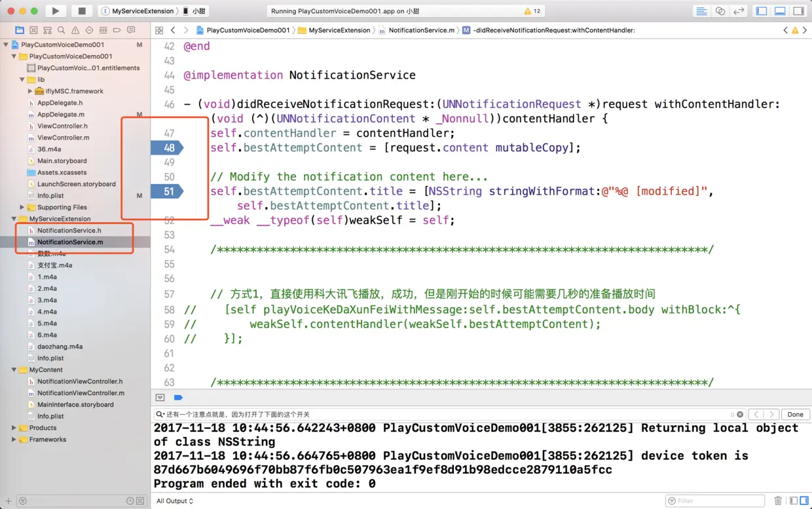Expand the Supporting Files folder
The height and width of the screenshot is (509, 812).
pyautogui.click(x=22, y=207)
